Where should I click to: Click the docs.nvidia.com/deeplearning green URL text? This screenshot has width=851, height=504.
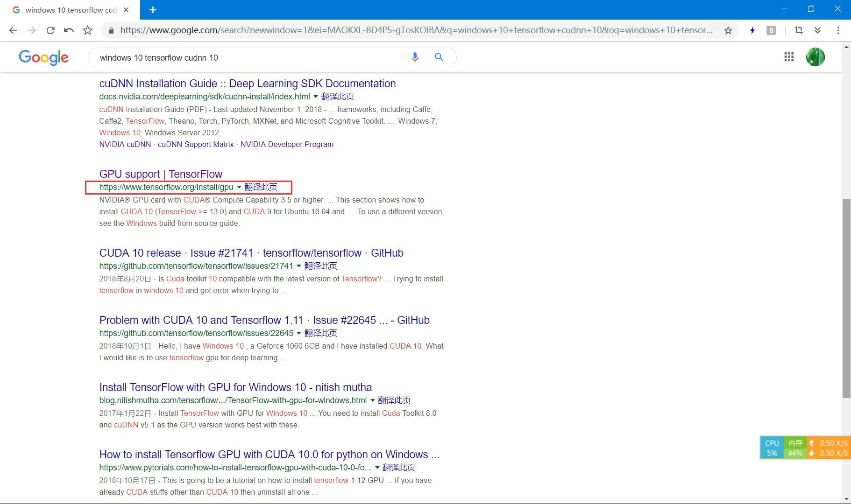[205, 97]
